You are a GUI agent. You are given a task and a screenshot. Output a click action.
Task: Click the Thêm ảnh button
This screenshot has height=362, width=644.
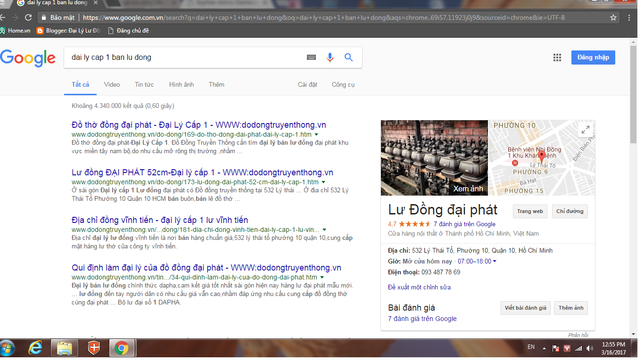571,308
